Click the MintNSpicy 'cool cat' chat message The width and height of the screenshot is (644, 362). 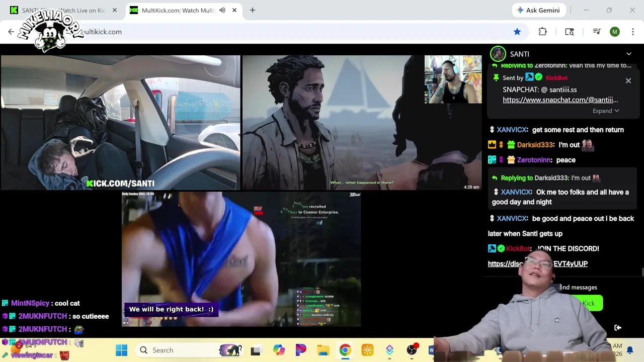click(x=41, y=303)
